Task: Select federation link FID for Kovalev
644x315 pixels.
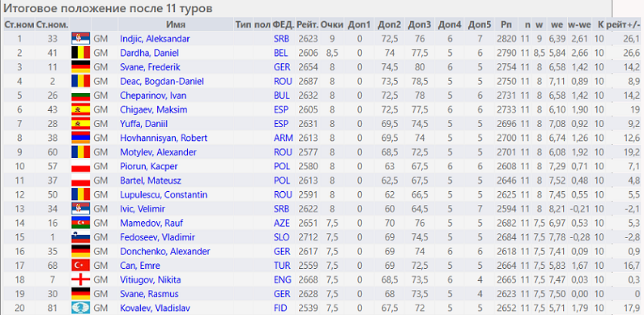Action: coord(280,308)
